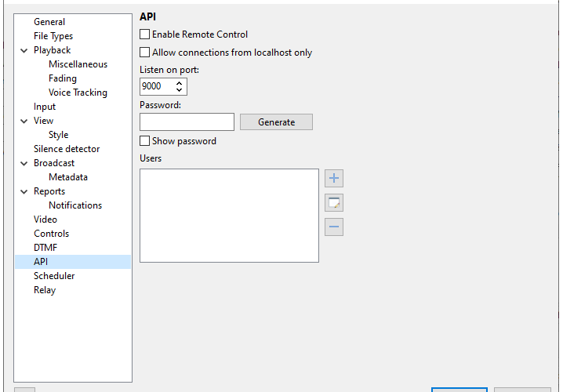Open the Silence detector settings
The image size is (563, 392).
point(67,149)
